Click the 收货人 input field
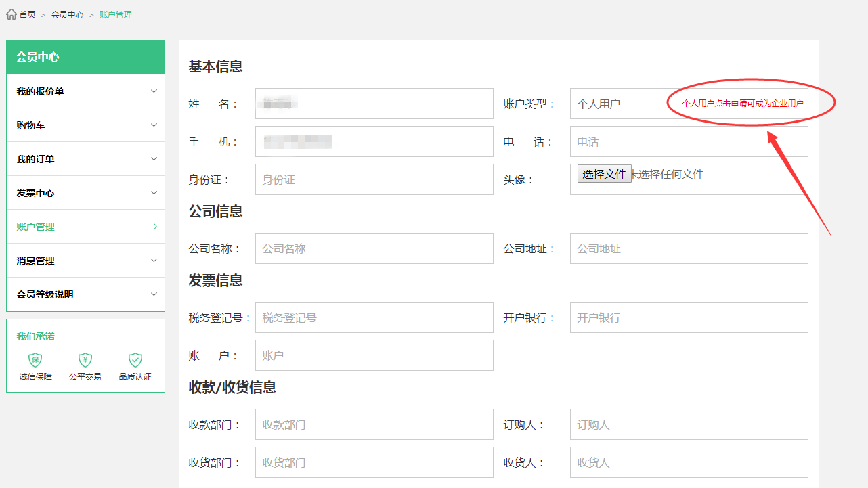The image size is (868, 488). 689,462
